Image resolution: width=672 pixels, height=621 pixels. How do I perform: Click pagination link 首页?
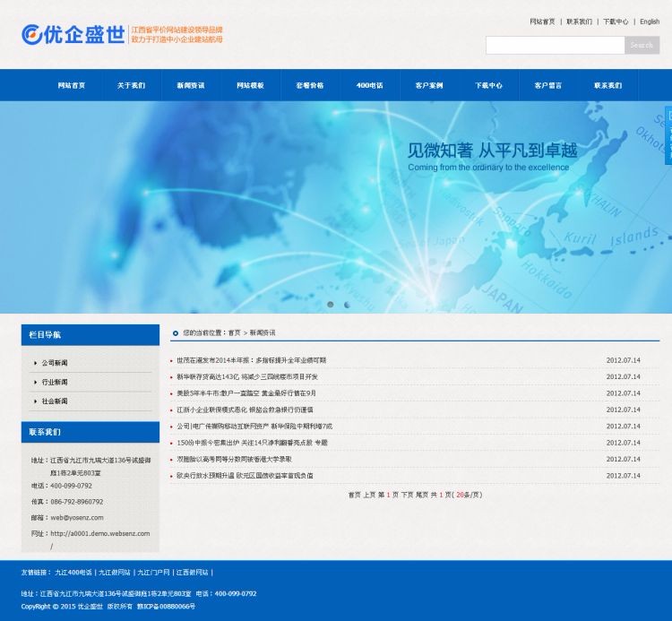354,495
